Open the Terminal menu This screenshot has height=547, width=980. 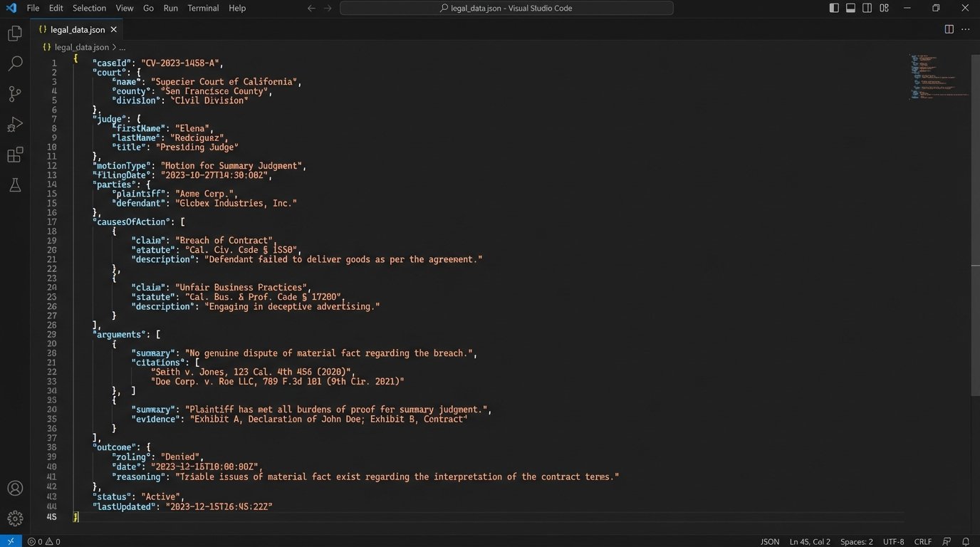coord(203,9)
